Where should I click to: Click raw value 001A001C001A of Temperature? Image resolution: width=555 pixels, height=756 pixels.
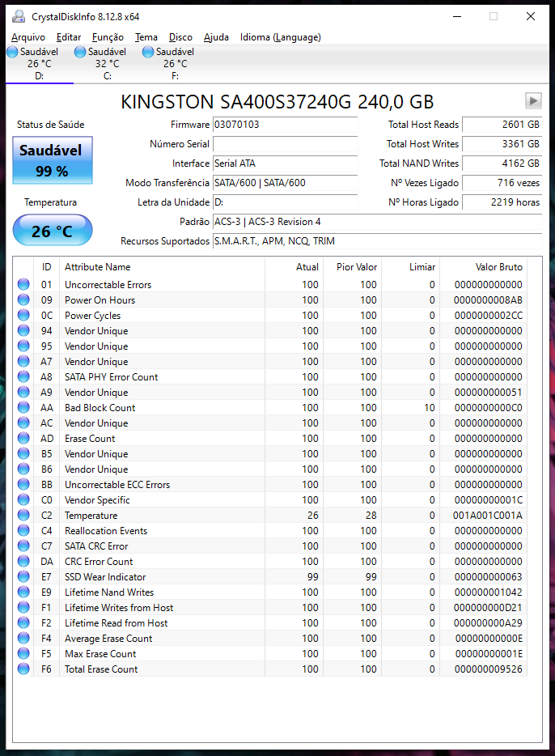coord(488,516)
